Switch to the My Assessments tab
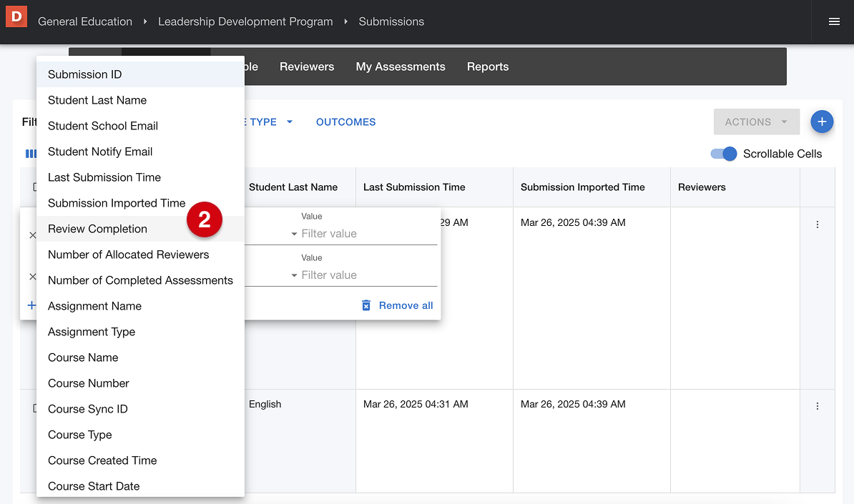 click(401, 66)
